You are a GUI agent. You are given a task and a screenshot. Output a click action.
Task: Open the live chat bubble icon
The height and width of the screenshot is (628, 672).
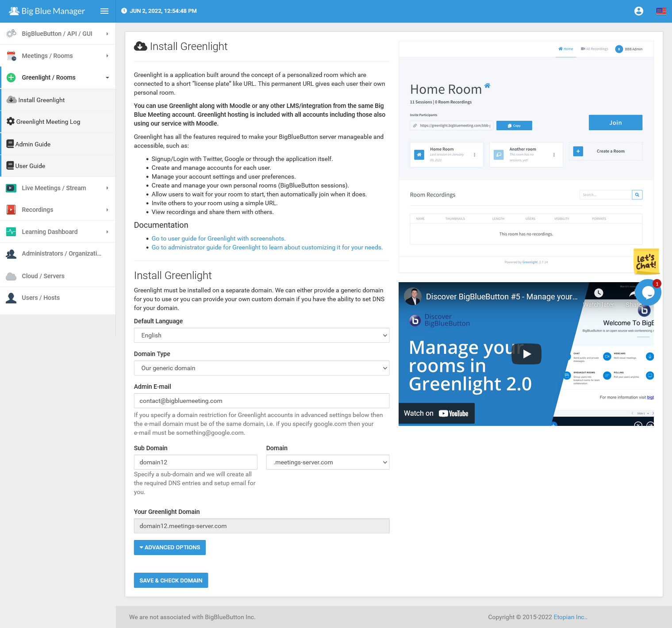click(x=648, y=292)
